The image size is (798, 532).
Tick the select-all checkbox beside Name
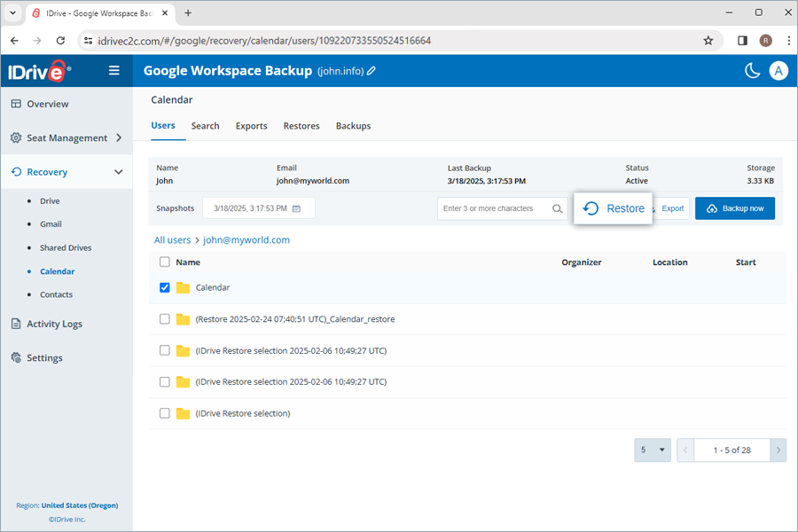(165, 262)
